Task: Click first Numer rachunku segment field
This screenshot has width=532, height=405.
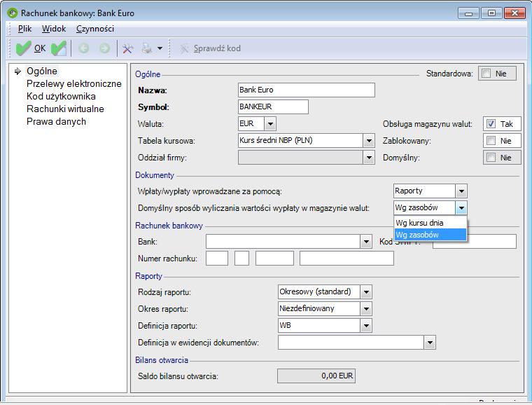Action: [x=217, y=259]
